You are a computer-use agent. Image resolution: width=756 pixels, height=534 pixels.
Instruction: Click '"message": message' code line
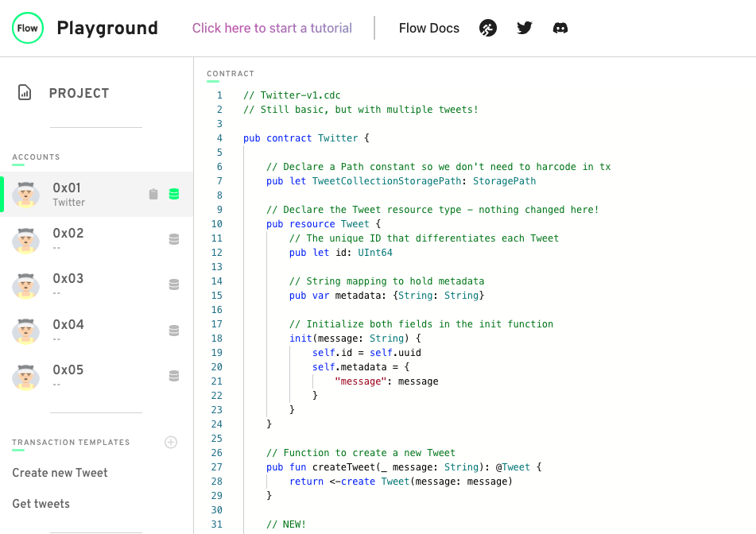(386, 381)
